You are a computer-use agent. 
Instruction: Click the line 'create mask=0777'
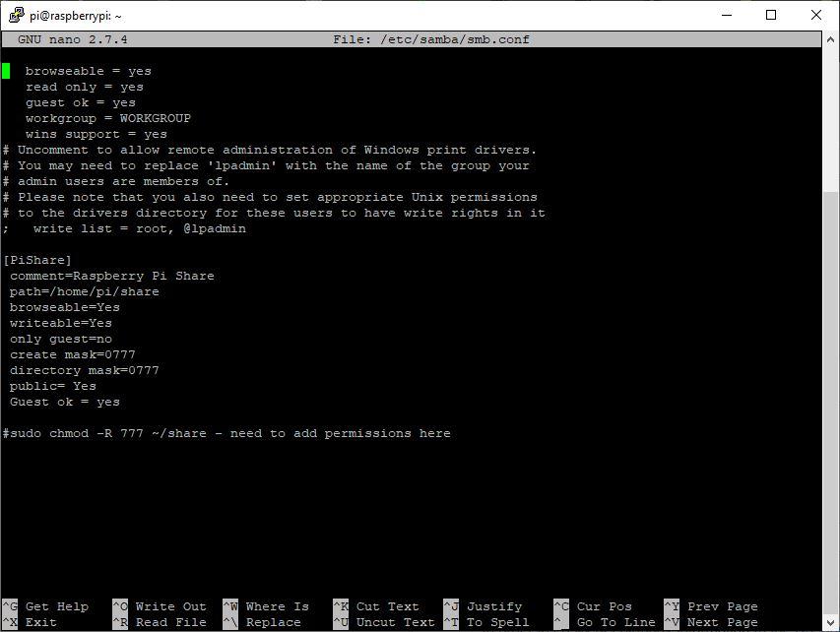[73, 354]
